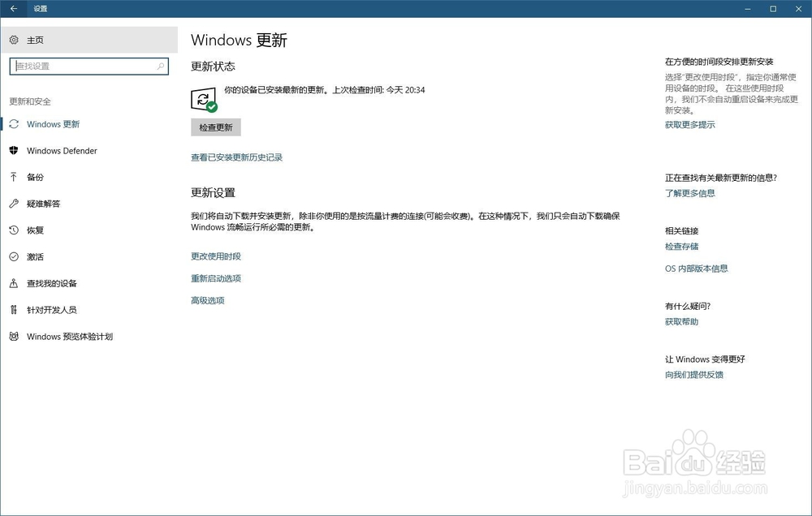Open 恢复 (Recovery) settings
812x516 pixels.
tap(36, 230)
